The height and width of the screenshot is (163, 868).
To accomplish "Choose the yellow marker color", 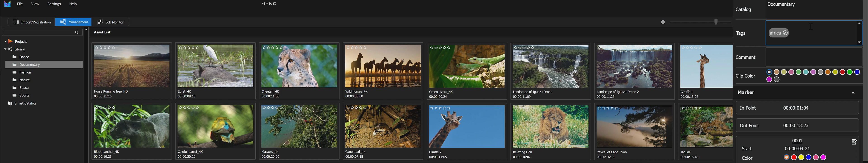I will (801, 157).
